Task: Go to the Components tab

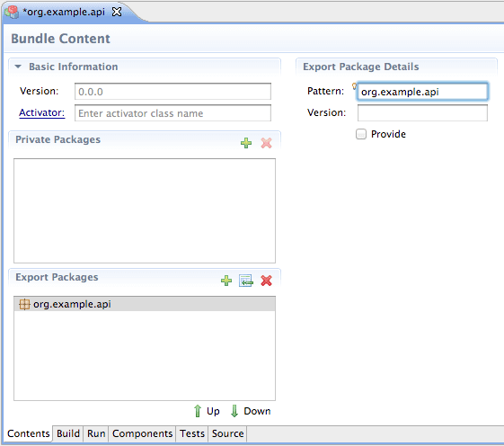Action: click(x=142, y=433)
